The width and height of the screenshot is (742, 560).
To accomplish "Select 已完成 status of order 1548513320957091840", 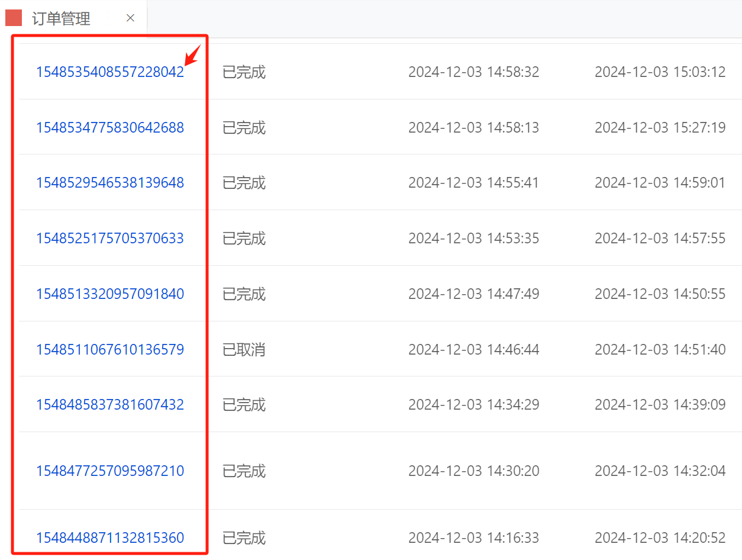I will click(244, 294).
